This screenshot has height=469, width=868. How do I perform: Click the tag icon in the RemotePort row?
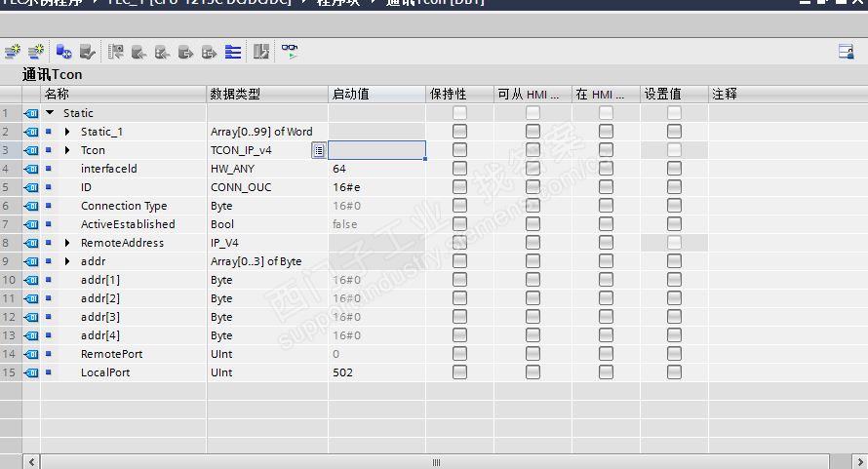pyautogui.click(x=31, y=354)
